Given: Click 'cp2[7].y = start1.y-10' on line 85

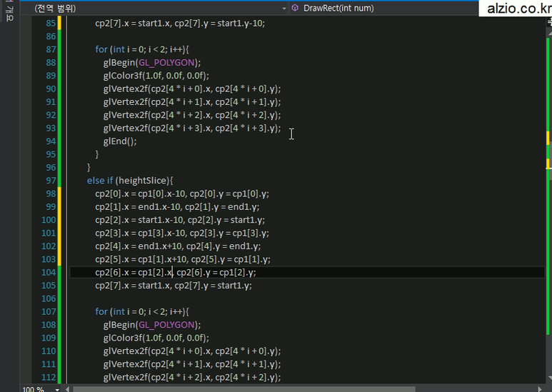Looking at the screenshot, I should (220, 24).
